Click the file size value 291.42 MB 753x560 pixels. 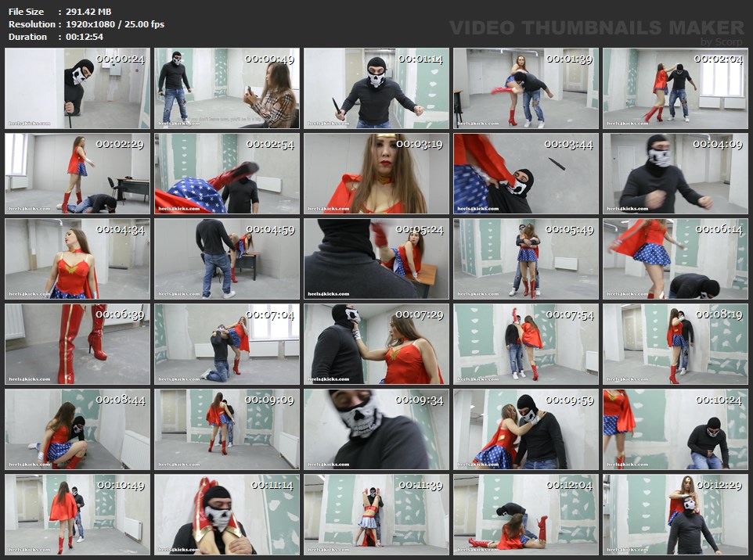(88, 12)
